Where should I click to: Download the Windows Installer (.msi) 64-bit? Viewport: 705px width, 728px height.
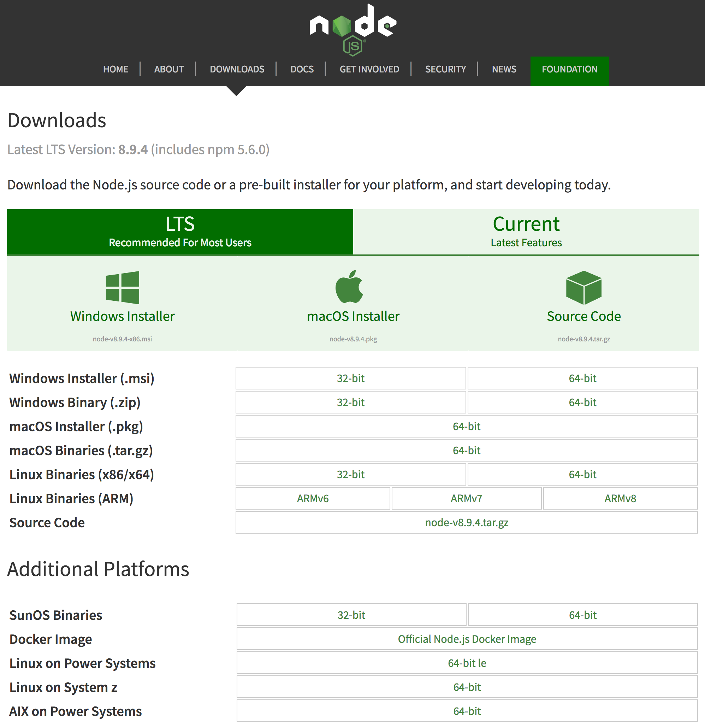pyautogui.click(x=582, y=378)
